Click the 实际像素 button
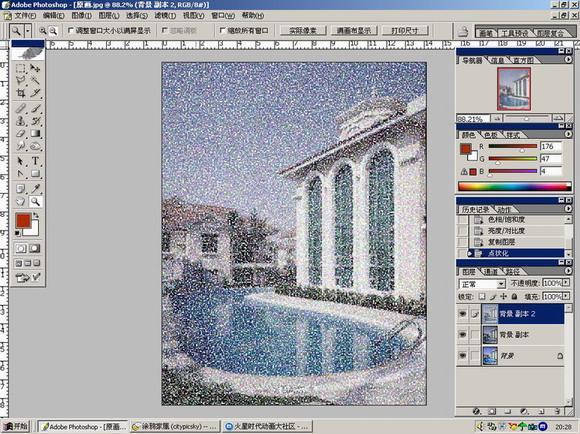The image size is (580, 434). (303, 31)
